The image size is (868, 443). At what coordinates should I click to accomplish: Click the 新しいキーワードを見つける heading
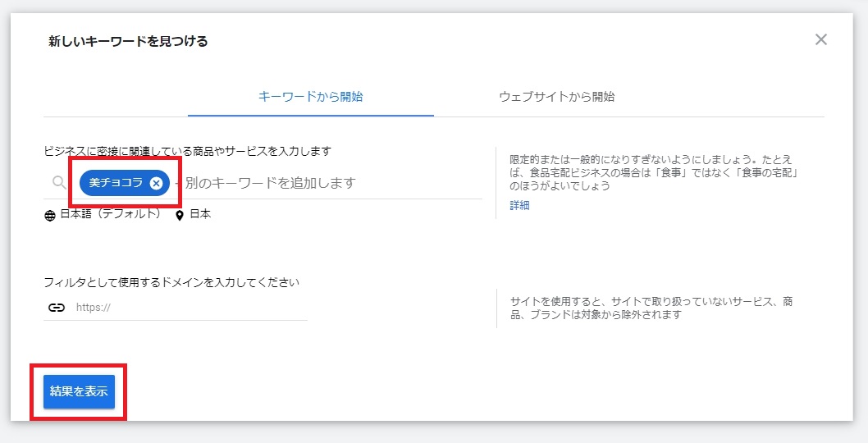pos(128,41)
